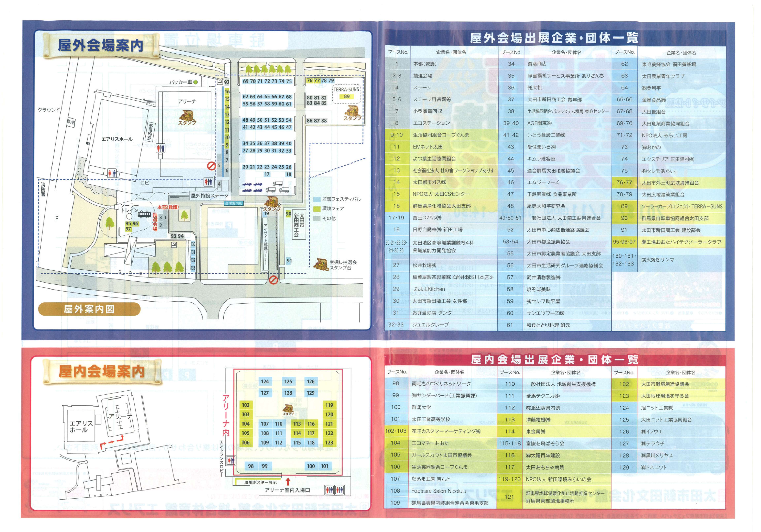761x532 pixels.
Task: Click the blue 産業フェスティバル legend swatch
Action: tap(317, 199)
